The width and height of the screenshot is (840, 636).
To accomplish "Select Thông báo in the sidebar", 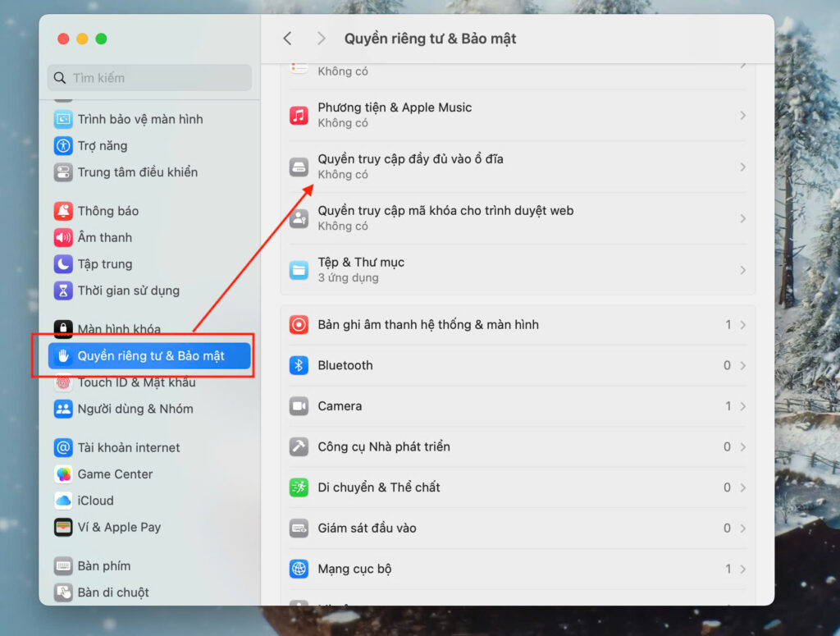I will click(107, 211).
